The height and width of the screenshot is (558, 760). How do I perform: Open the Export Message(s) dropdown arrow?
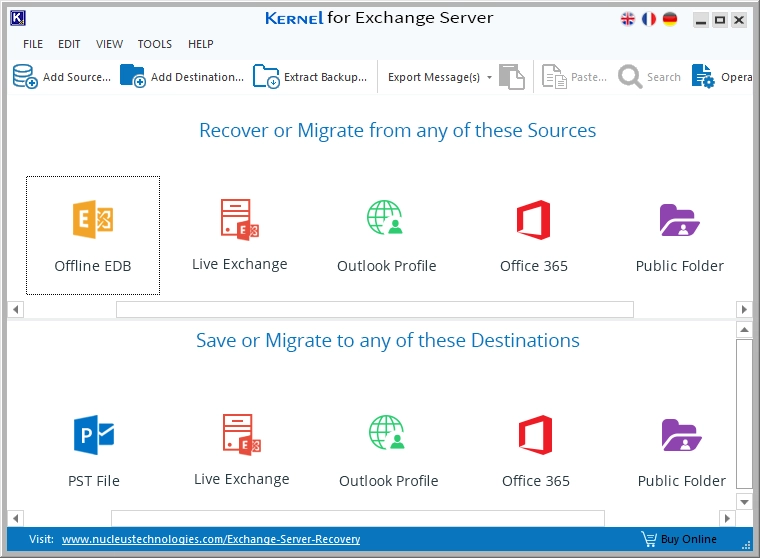pyautogui.click(x=490, y=78)
